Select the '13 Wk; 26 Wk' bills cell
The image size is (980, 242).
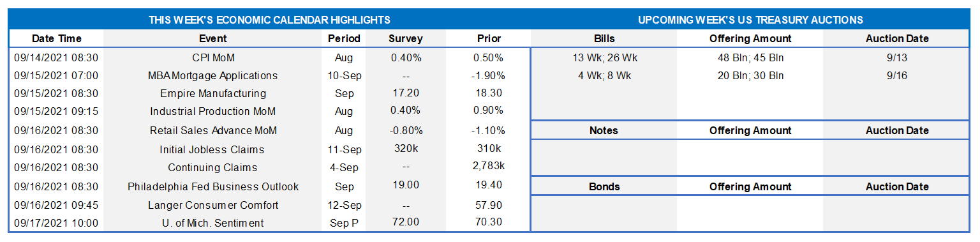tap(605, 57)
